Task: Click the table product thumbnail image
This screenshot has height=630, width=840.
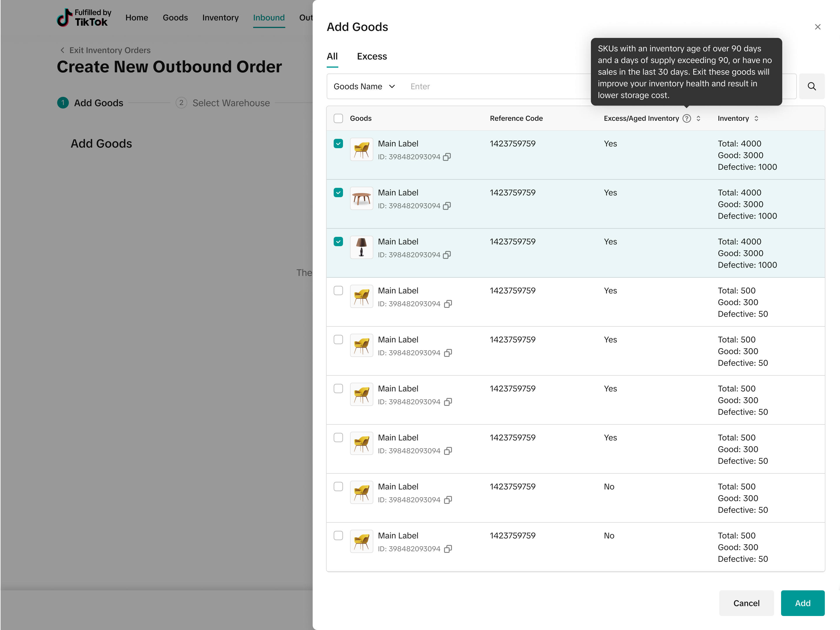Action: point(361,198)
